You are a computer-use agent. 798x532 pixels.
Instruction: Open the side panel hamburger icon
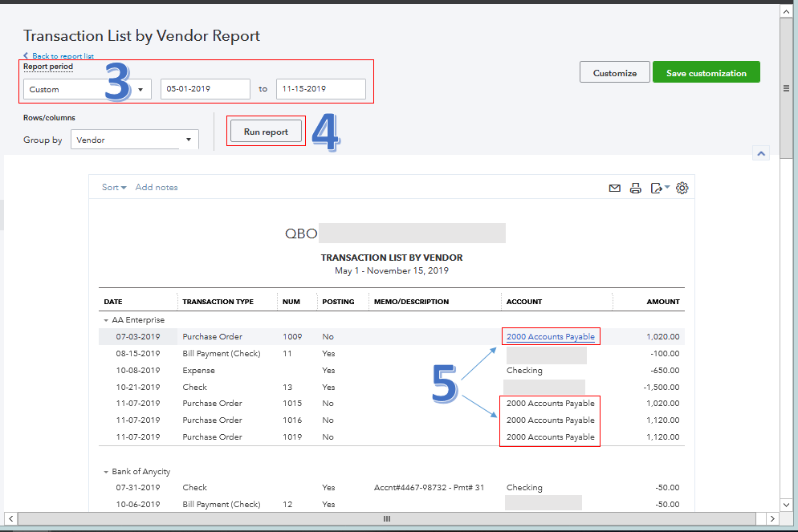pyautogui.click(x=786, y=88)
